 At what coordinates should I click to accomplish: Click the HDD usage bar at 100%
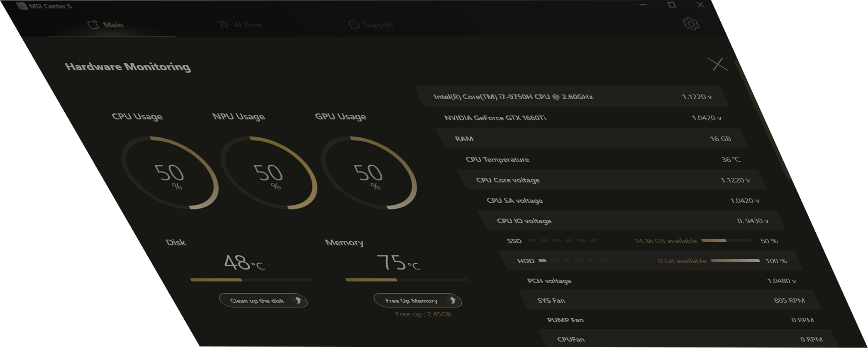point(735,260)
